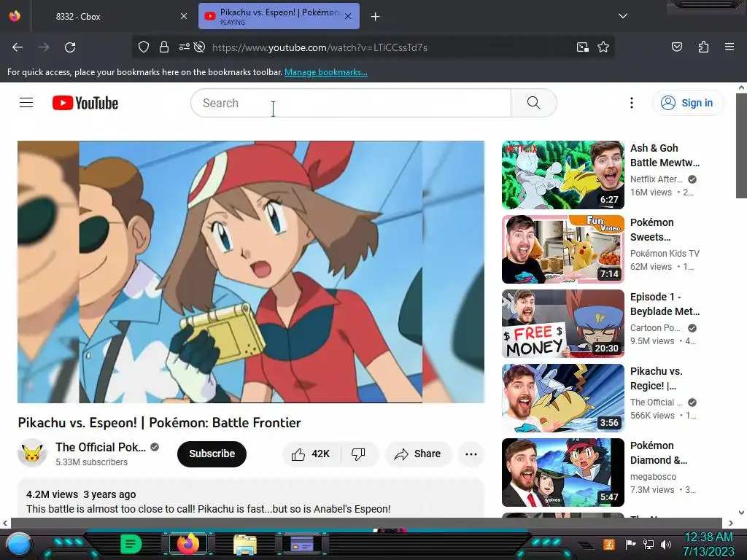
Task: Go back to the previous page
Action: coord(18,47)
